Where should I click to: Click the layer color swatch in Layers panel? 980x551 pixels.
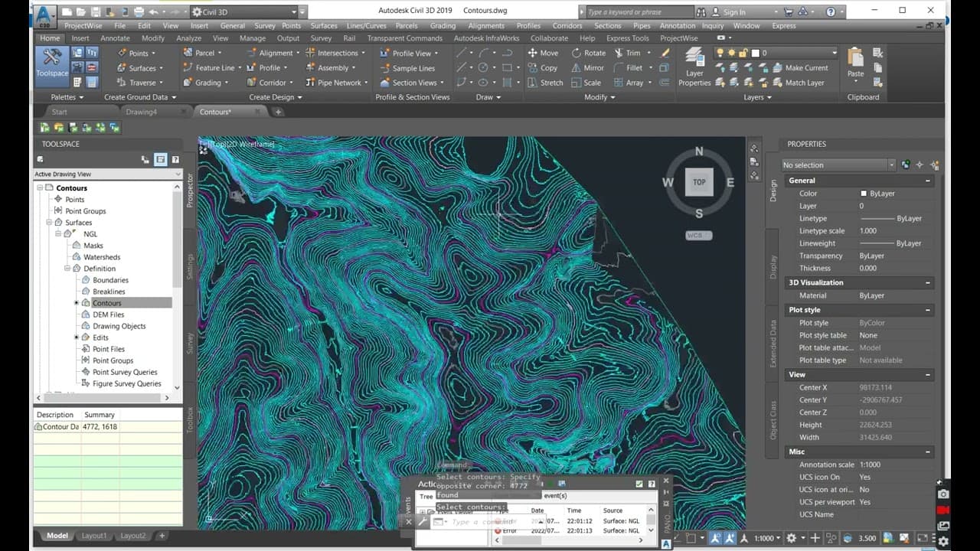pyautogui.click(x=756, y=53)
